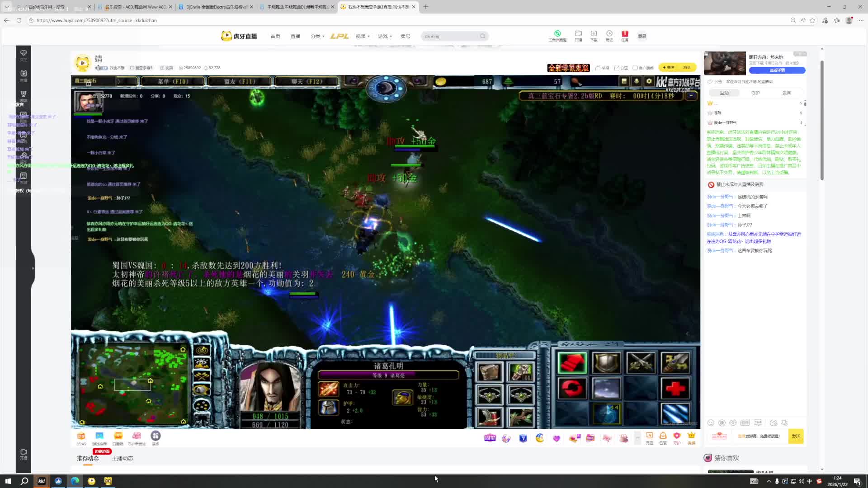Viewport: 868px width, 488px height.
Task: Expand the 游戏 games dropdown menu
Action: (385, 36)
